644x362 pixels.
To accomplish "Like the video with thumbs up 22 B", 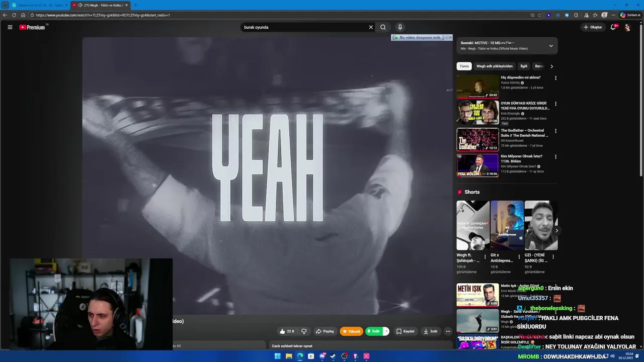I will click(287, 331).
